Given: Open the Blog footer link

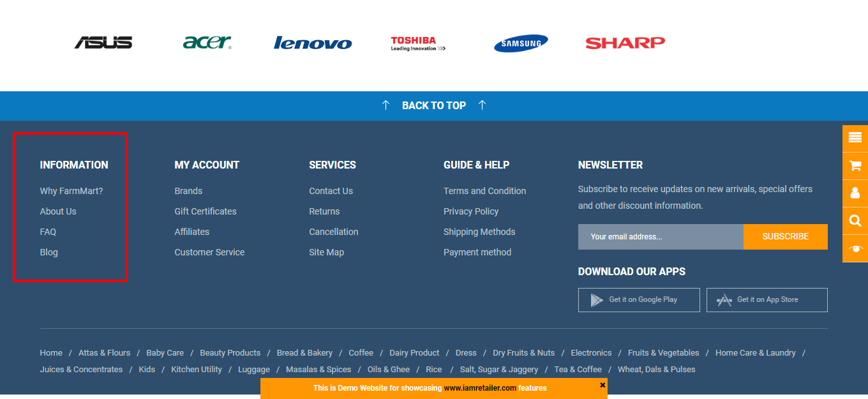Looking at the screenshot, I should [x=49, y=252].
